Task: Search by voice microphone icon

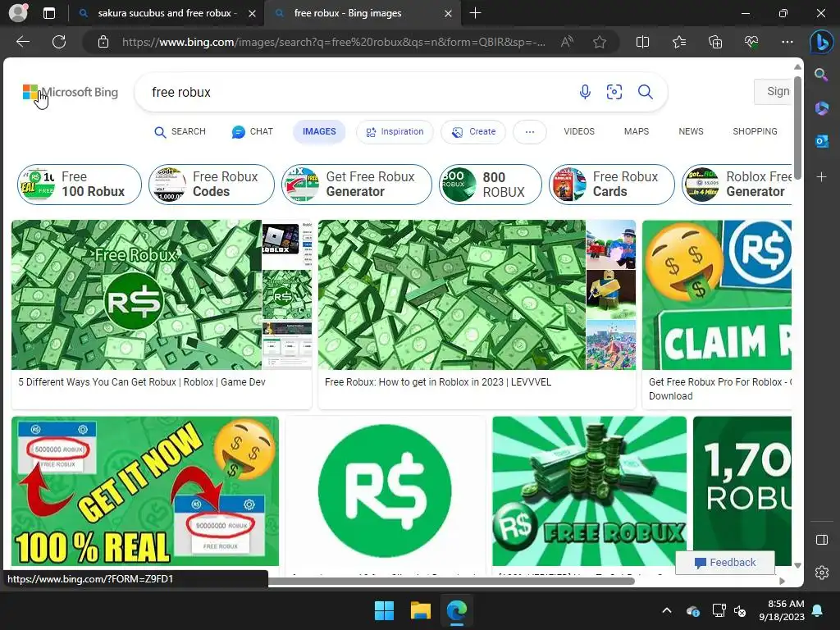Action: (585, 92)
